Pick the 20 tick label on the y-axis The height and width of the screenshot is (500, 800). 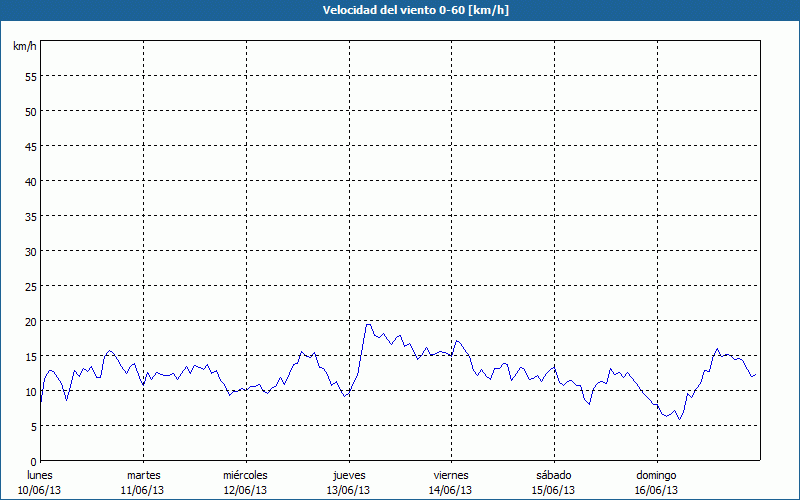[30, 321]
